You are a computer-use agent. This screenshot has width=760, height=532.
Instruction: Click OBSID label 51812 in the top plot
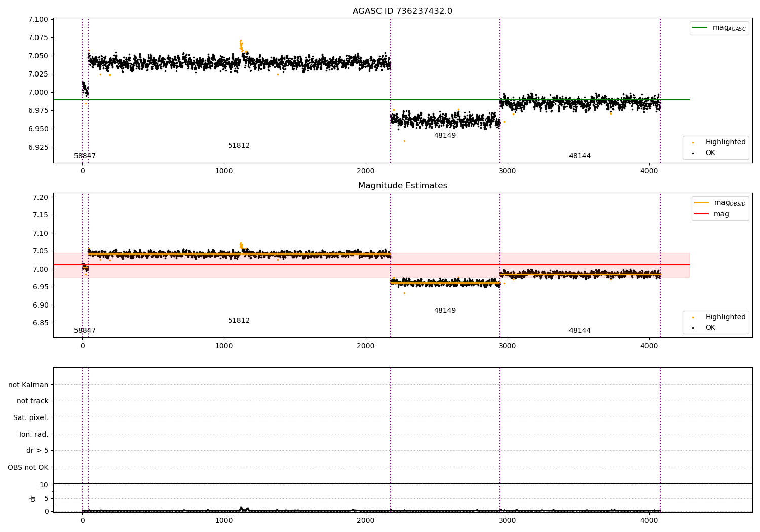pyautogui.click(x=239, y=146)
